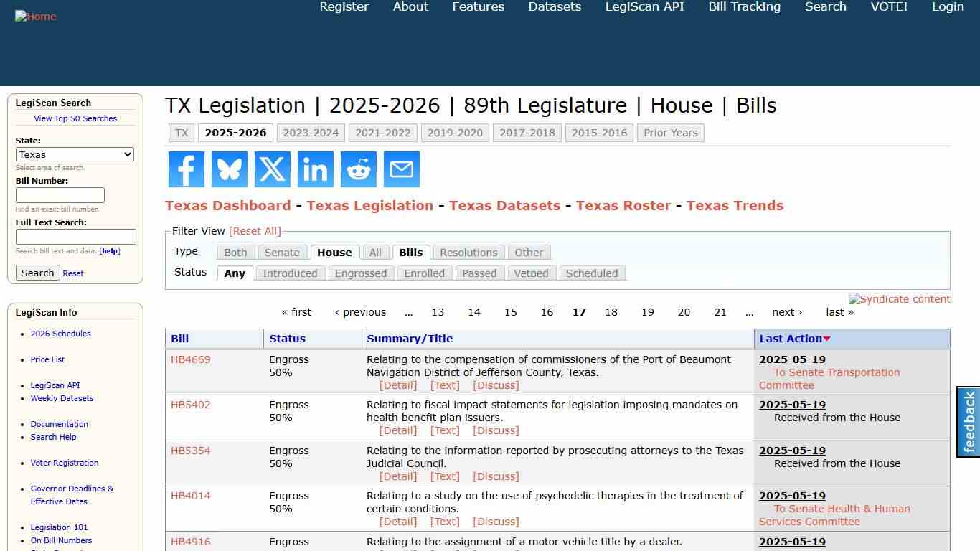Open the State selection dropdown
Screen dimensions: 980x551
click(75, 154)
